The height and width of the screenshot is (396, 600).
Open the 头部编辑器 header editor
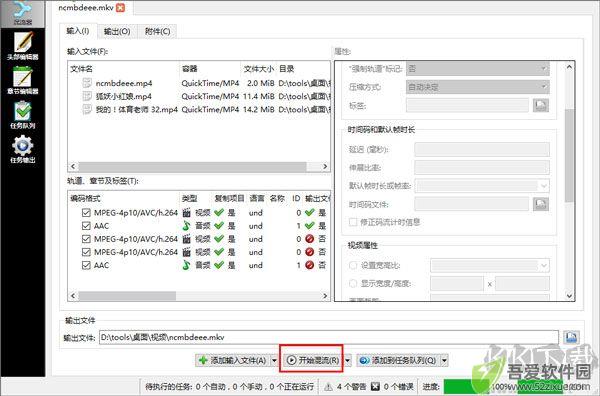pyautogui.click(x=23, y=46)
